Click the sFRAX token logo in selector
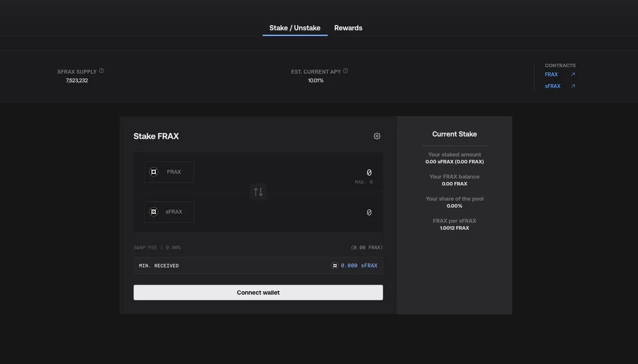 [154, 211]
